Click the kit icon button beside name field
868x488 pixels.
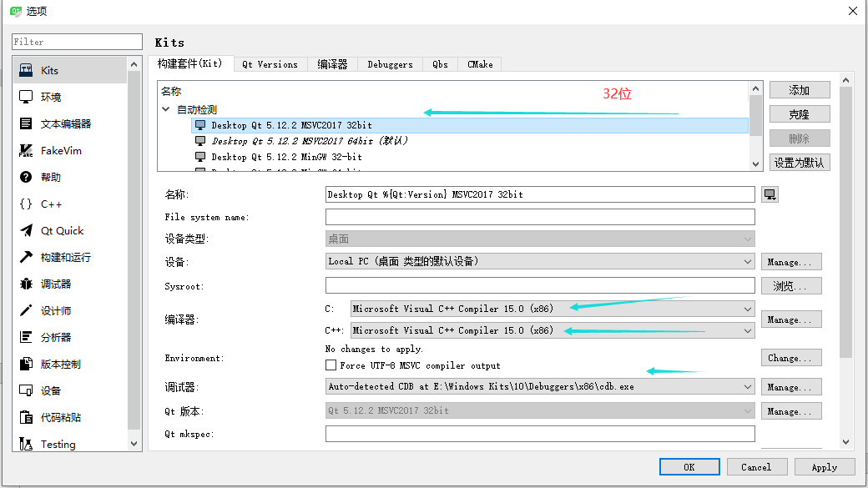tap(770, 194)
